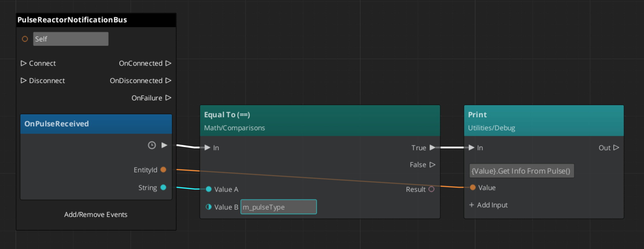
Task: Click the cyan String output pin
Action: point(163,187)
